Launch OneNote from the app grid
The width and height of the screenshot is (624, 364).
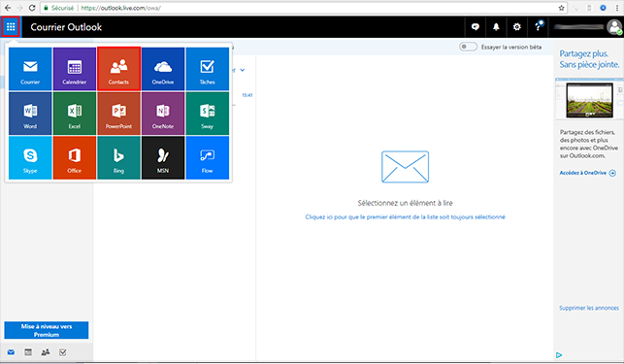(163, 114)
